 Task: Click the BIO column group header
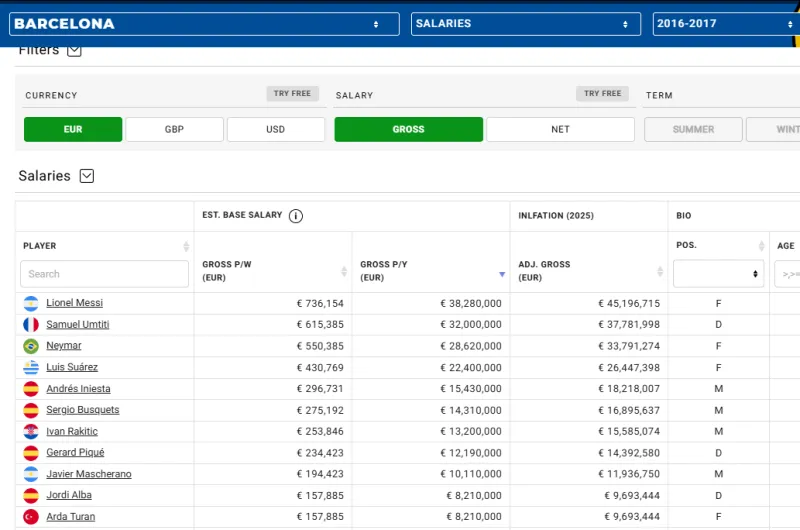pyautogui.click(x=684, y=216)
